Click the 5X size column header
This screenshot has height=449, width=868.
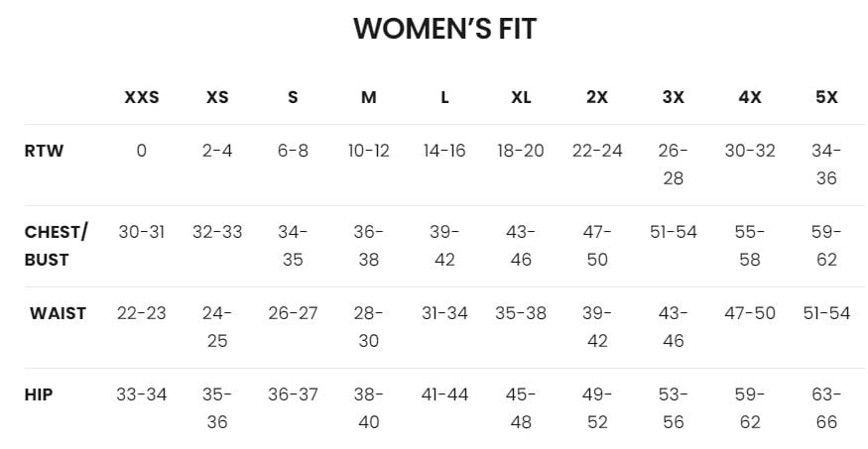tap(825, 97)
